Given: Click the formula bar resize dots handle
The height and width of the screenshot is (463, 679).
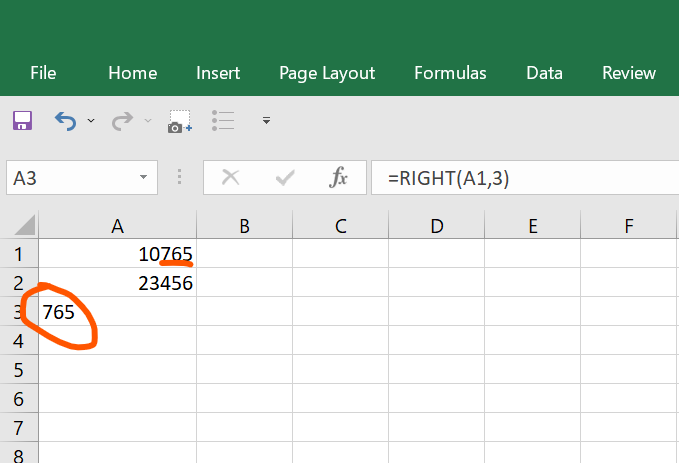Looking at the screenshot, I should 179,177.
